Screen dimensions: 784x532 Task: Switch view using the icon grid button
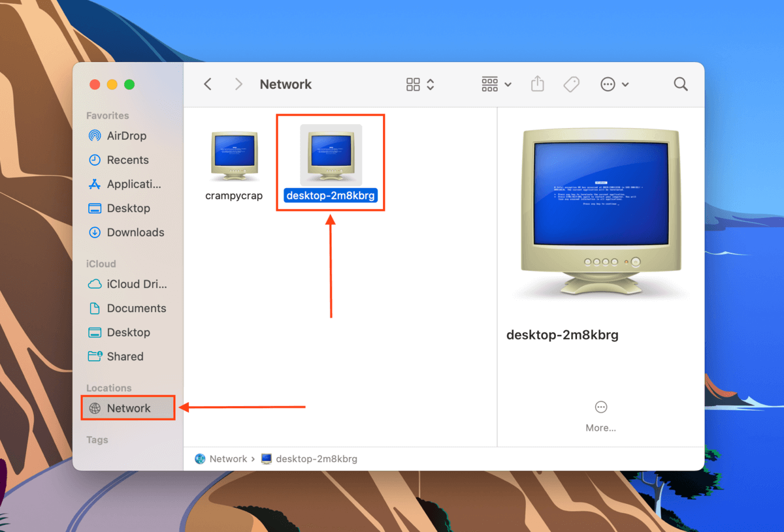click(x=413, y=84)
